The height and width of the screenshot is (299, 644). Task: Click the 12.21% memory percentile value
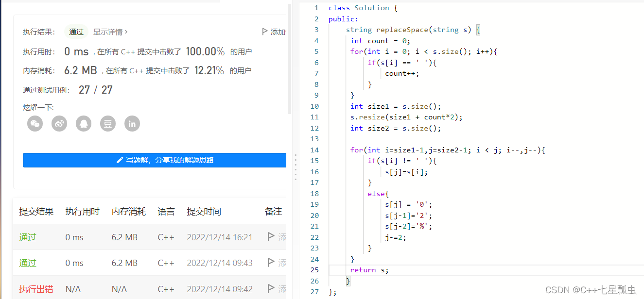click(x=209, y=70)
